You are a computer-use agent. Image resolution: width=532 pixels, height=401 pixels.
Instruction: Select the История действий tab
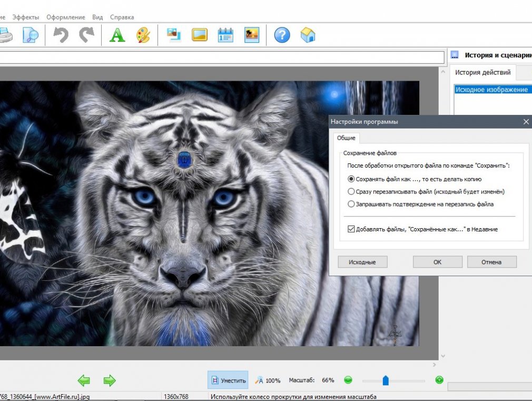click(483, 72)
